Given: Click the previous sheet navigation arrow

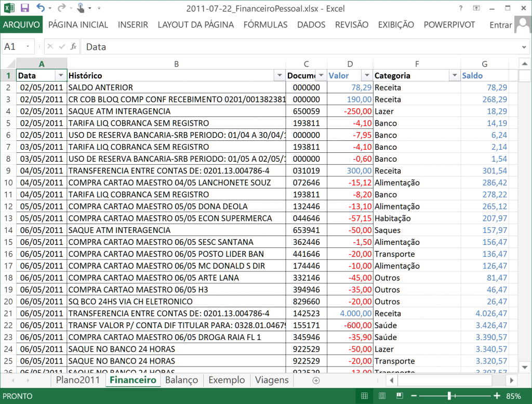Looking at the screenshot, I should pyautogui.click(x=13, y=381).
